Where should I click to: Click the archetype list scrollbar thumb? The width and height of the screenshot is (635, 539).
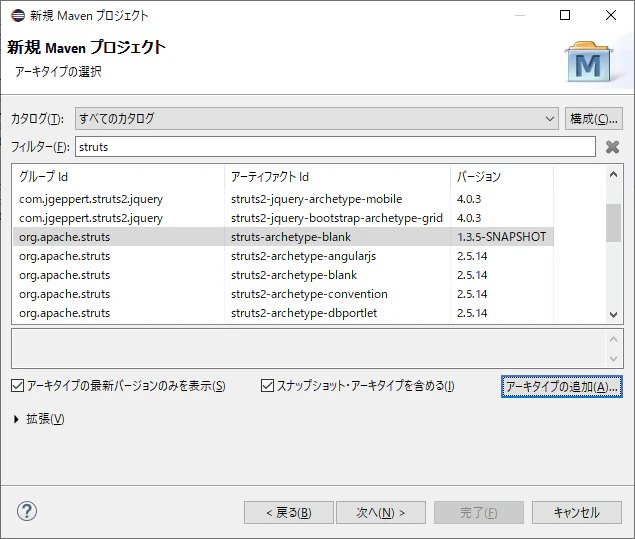tap(614, 223)
